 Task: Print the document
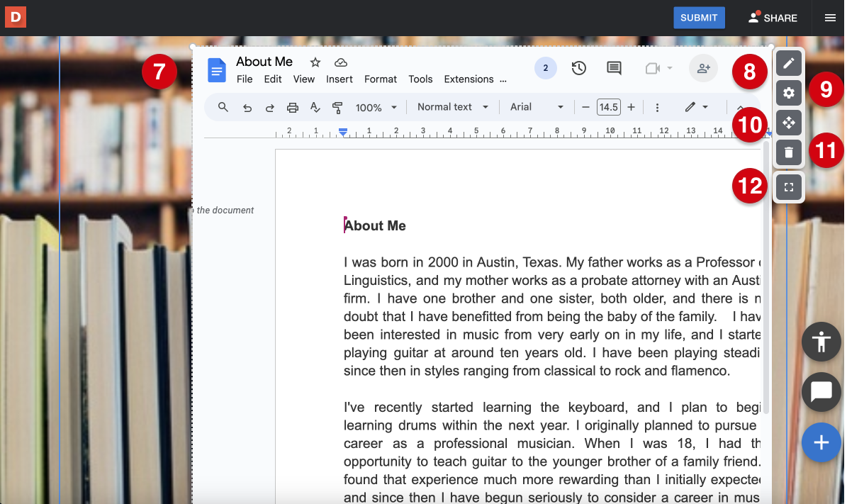click(292, 108)
